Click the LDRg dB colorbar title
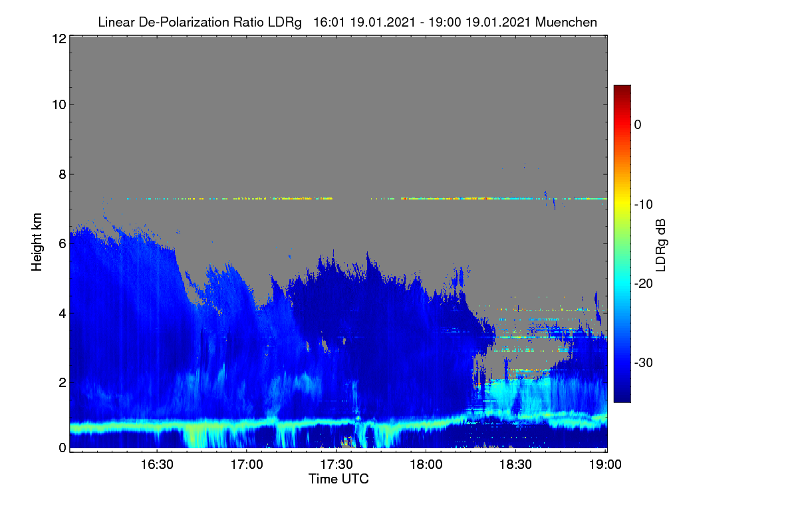The width and height of the screenshot is (798, 532). point(660,245)
